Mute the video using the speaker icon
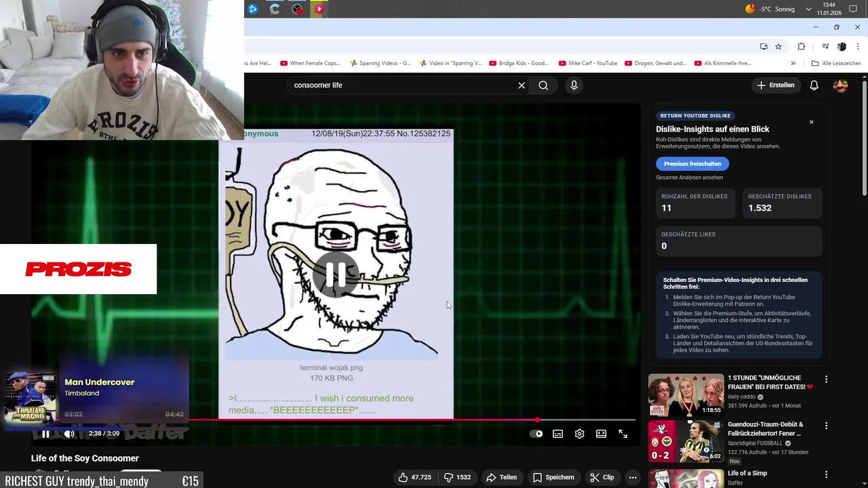This screenshot has height=488, width=868. click(68, 434)
